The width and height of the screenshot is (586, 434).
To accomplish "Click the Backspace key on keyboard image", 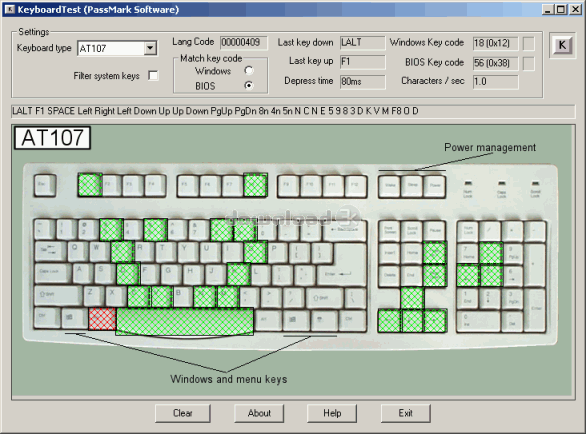I will [345, 230].
